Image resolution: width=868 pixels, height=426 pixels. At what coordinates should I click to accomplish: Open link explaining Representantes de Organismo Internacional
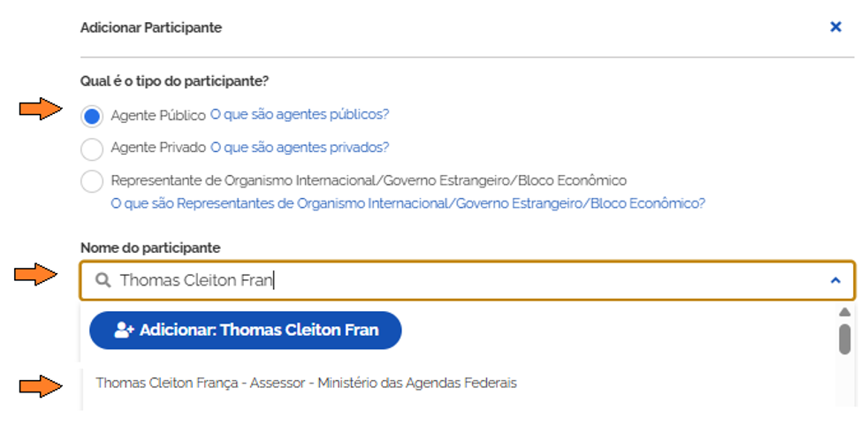pyautogui.click(x=407, y=203)
